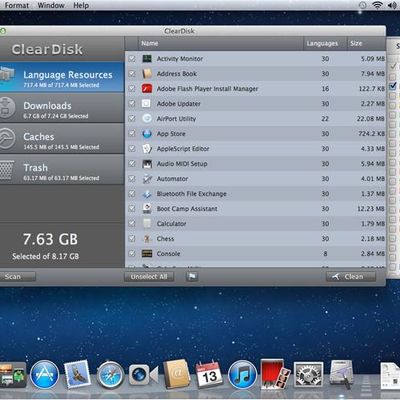Viewport: 400px width, 400px height.
Task: Sort list by Size column header
Action: (366, 43)
